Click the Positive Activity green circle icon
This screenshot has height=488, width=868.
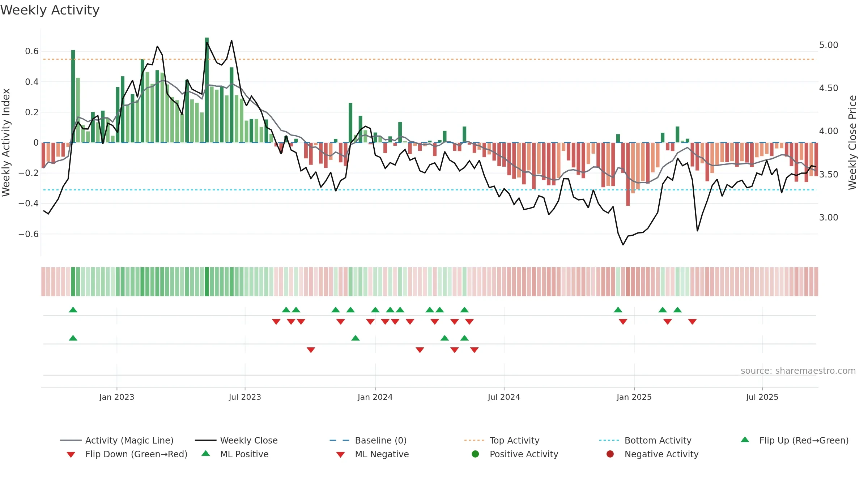(476, 454)
